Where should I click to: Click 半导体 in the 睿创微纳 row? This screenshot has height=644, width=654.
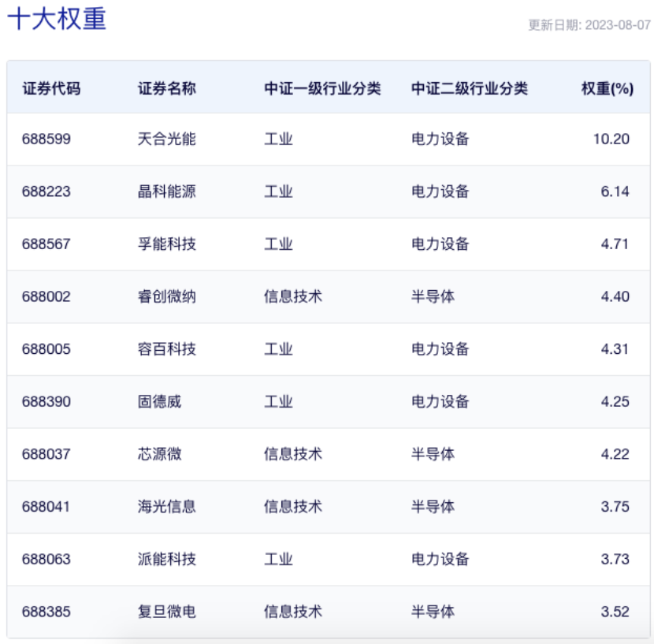433,296
